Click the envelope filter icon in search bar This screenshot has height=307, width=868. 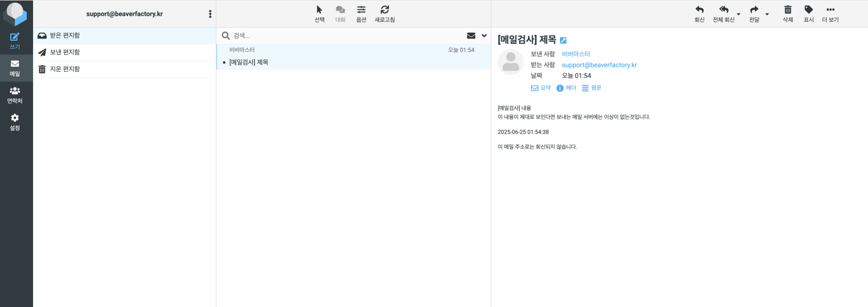click(471, 36)
